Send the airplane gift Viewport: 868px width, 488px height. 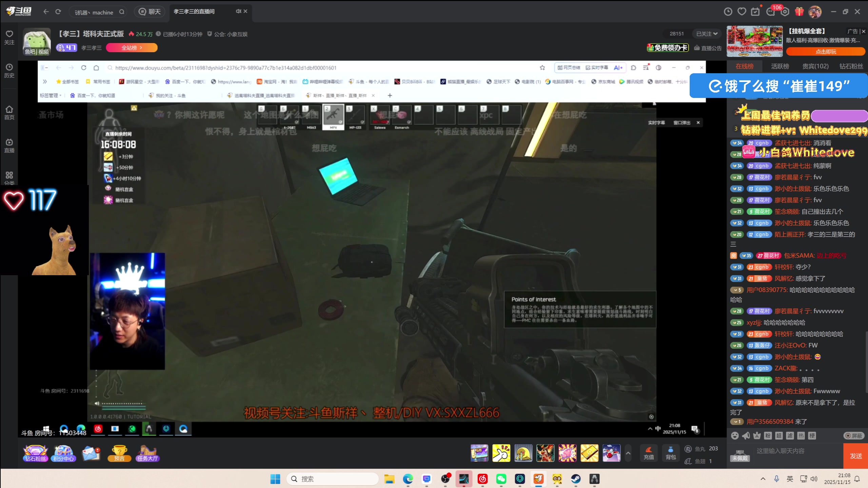click(611, 453)
